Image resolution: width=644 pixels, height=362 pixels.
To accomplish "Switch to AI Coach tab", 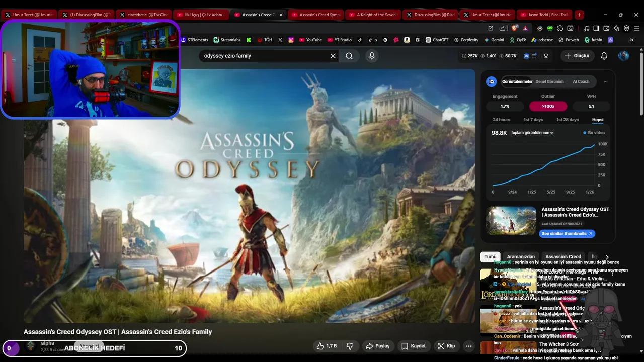I will click(581, 81).
